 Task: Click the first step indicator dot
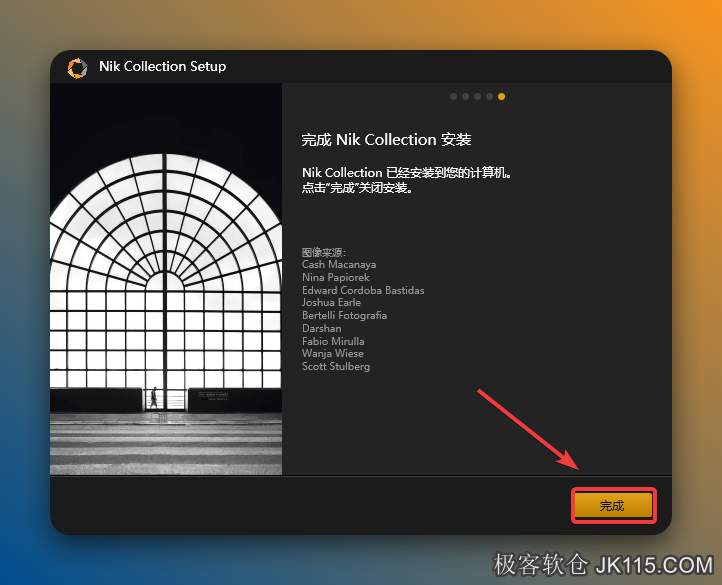(454, 96)
